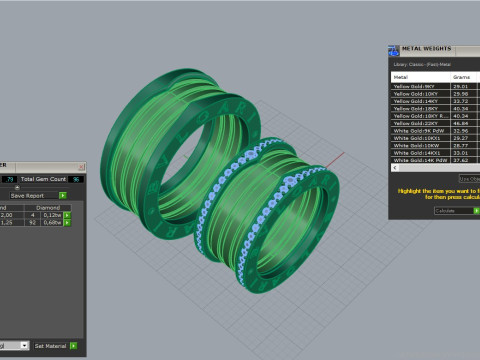The width and height of the screenshot is (480, 360).
Task: Click green arrow in the 0,68tw row
Action: click(x=67, y=222)
